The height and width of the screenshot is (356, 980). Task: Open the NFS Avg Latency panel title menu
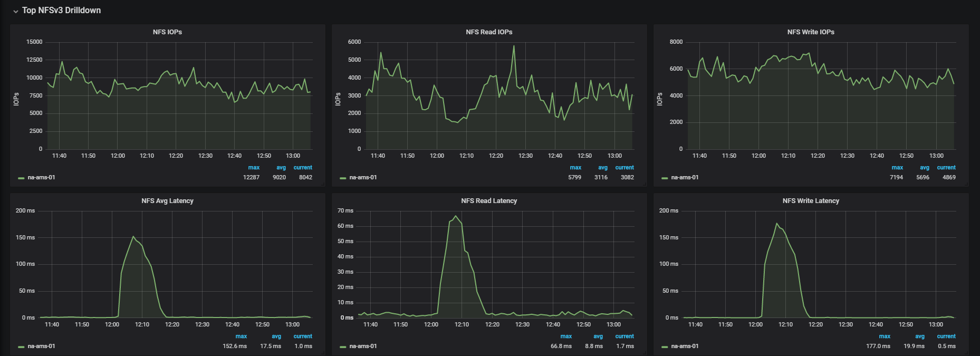click(x=167, y=201)
